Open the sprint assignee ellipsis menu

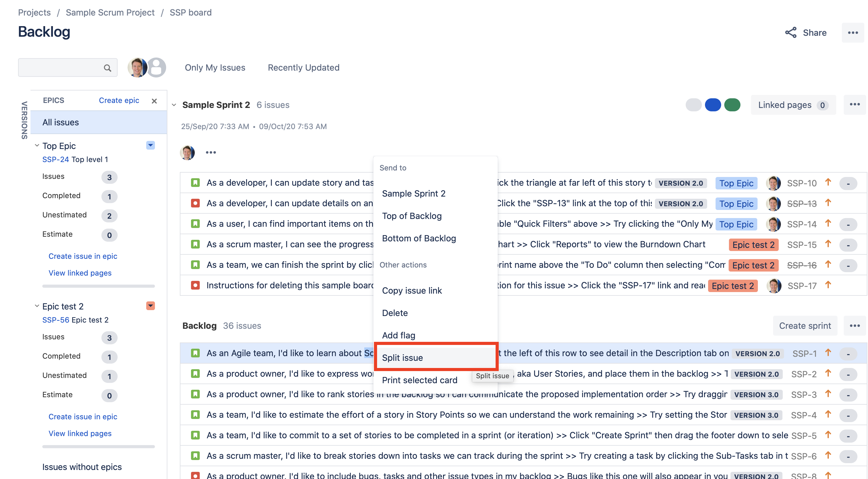tap(211, 153)
